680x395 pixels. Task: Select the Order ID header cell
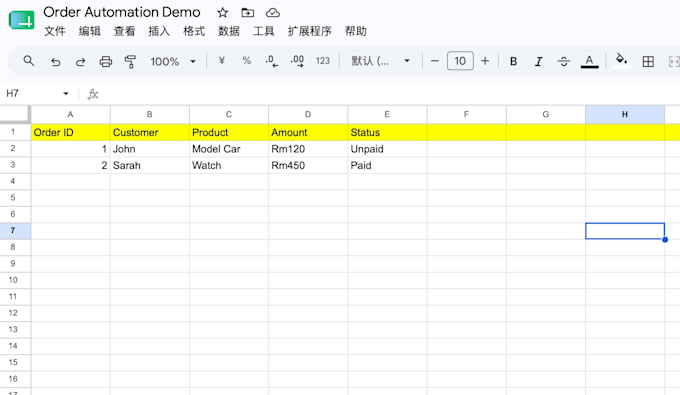point(70,132)
